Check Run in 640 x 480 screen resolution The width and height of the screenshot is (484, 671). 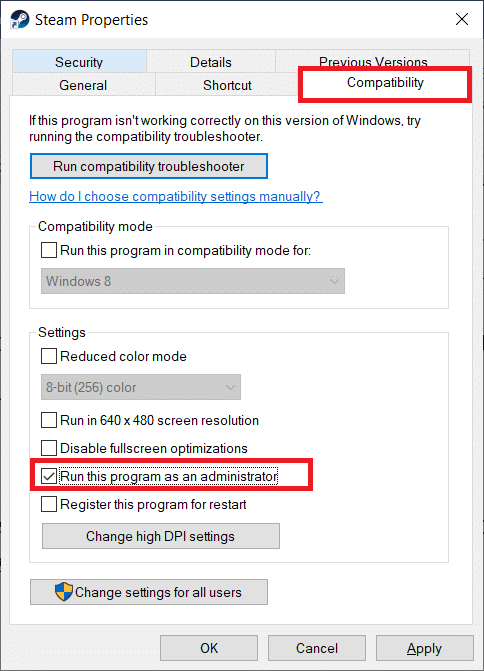point(49,420)
